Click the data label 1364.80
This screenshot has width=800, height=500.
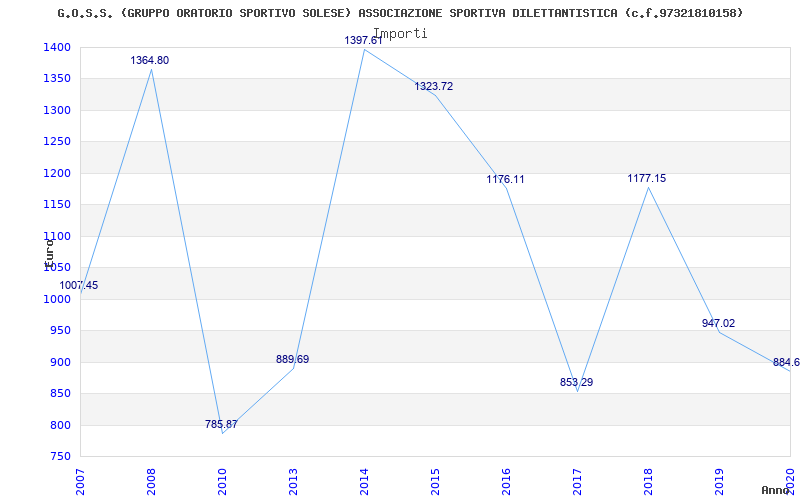coord(149,60)
